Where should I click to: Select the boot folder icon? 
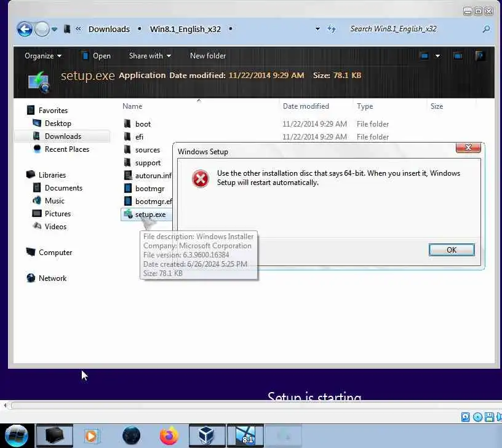tap(127, 124)
